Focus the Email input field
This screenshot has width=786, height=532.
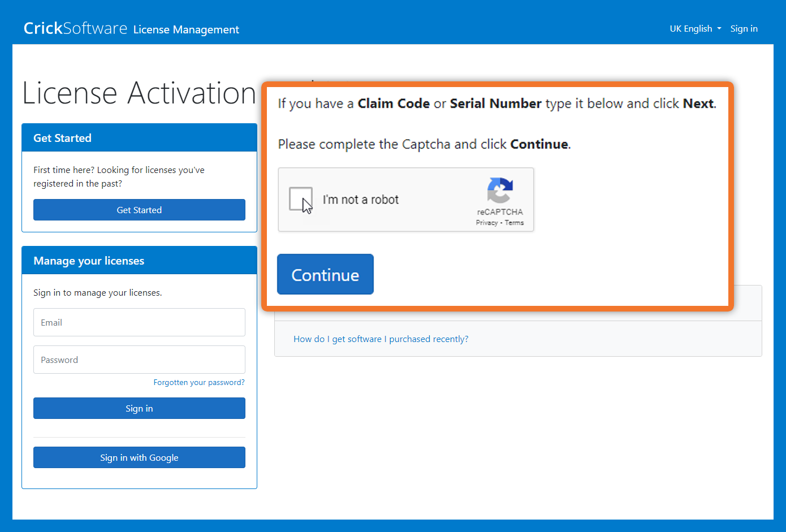(x=139, y=322)
